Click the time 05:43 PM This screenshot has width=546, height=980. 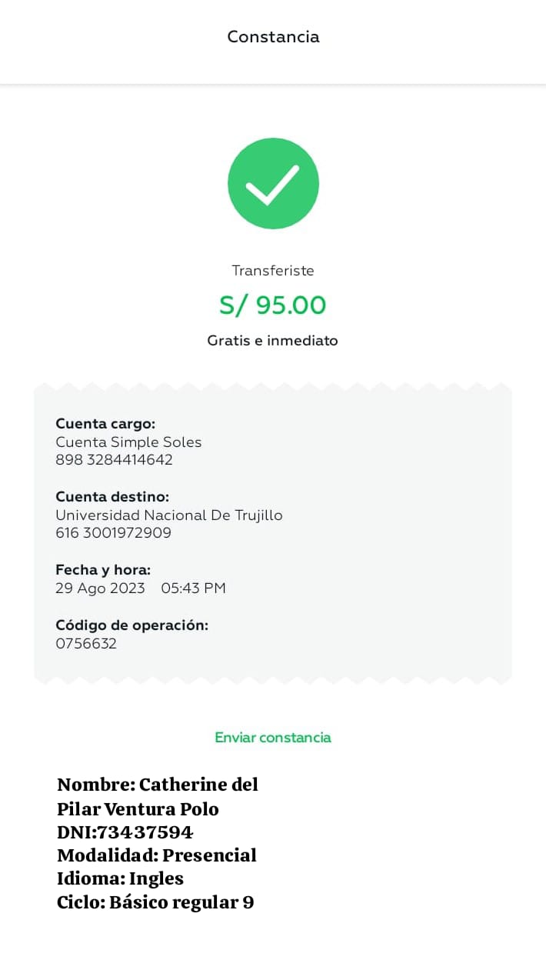(193, 588)
